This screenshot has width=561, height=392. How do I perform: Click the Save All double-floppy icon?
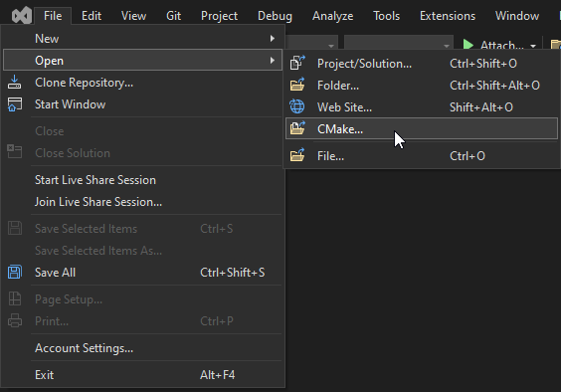tap(15, 272)
